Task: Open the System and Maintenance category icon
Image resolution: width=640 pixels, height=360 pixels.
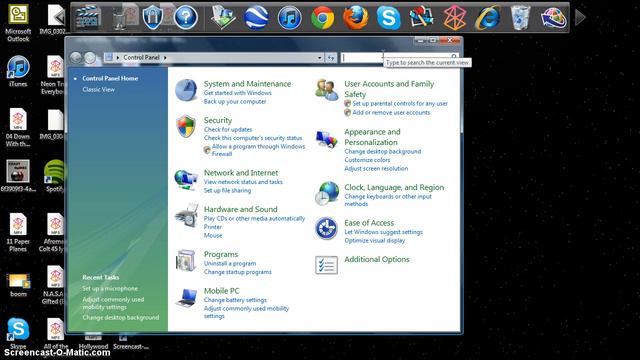Action: (186, 90)
